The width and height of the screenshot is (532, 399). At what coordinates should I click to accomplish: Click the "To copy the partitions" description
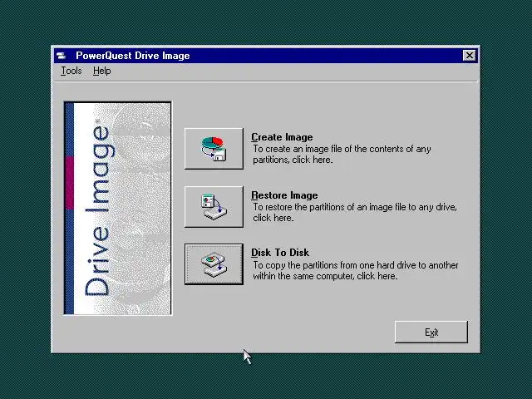click(355, 270)
